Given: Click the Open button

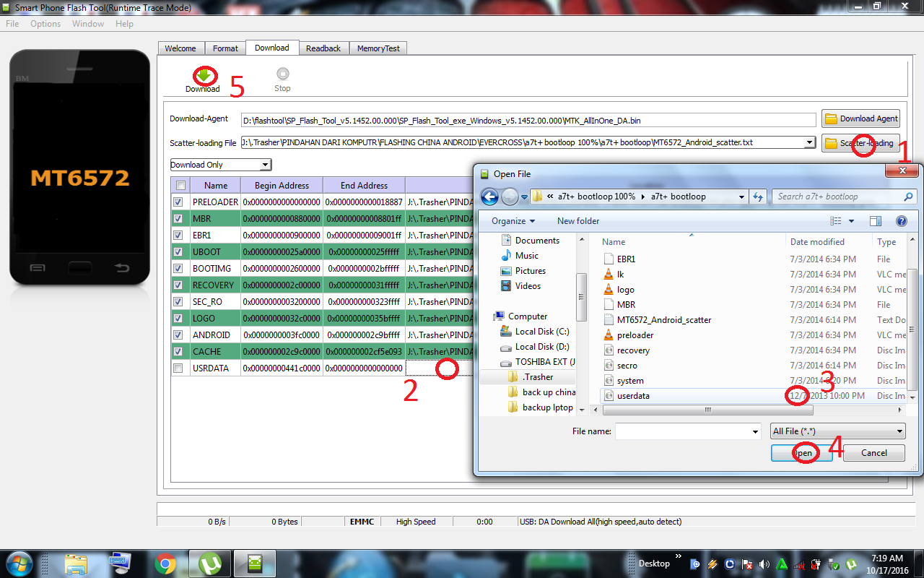Looking at the screenshot, I should tap(801, 453).
